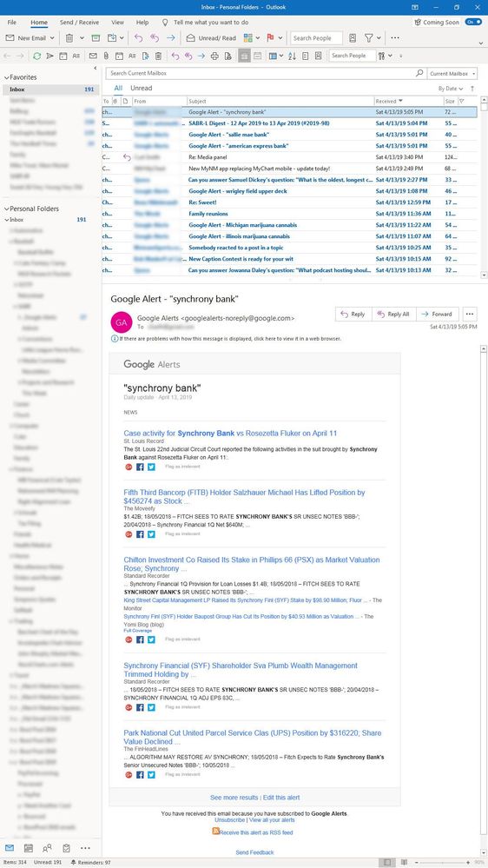
Task: Click the New Email button
Action: point(26,38)
